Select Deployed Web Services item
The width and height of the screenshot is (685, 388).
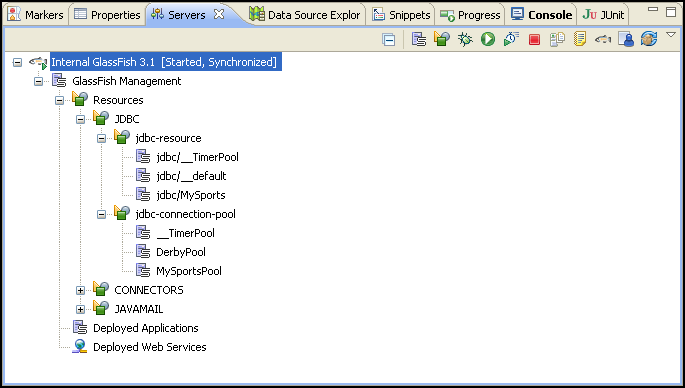click(149, 347)
